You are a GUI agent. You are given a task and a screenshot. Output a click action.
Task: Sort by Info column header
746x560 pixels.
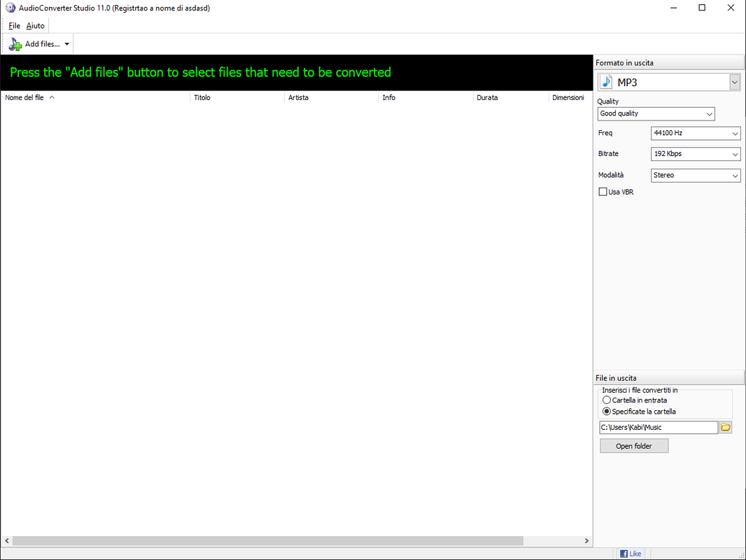point(425,97)
